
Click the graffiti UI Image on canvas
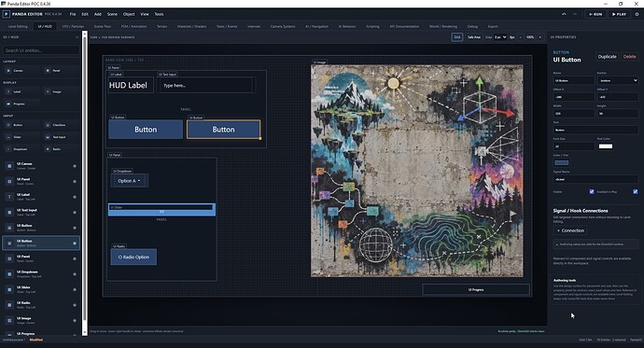[x=417, y=171]
